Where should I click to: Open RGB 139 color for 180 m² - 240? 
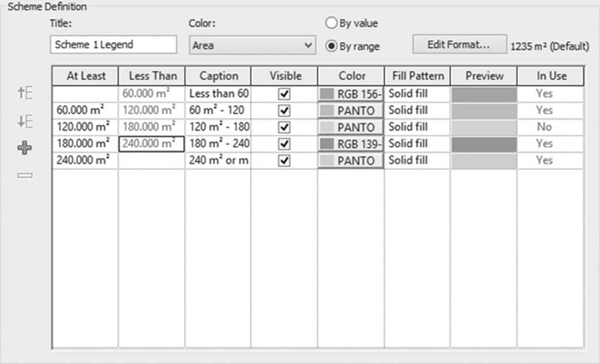point(350,144)
